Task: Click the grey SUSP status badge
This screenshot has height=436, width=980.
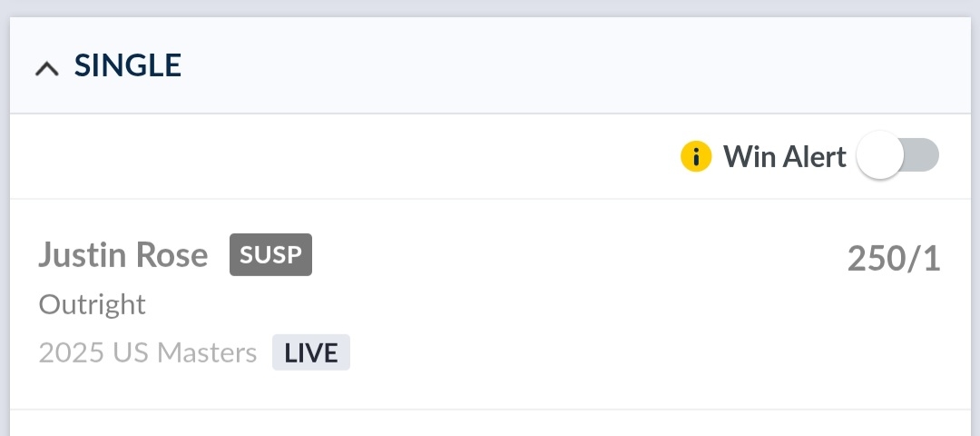Action: 270,255
